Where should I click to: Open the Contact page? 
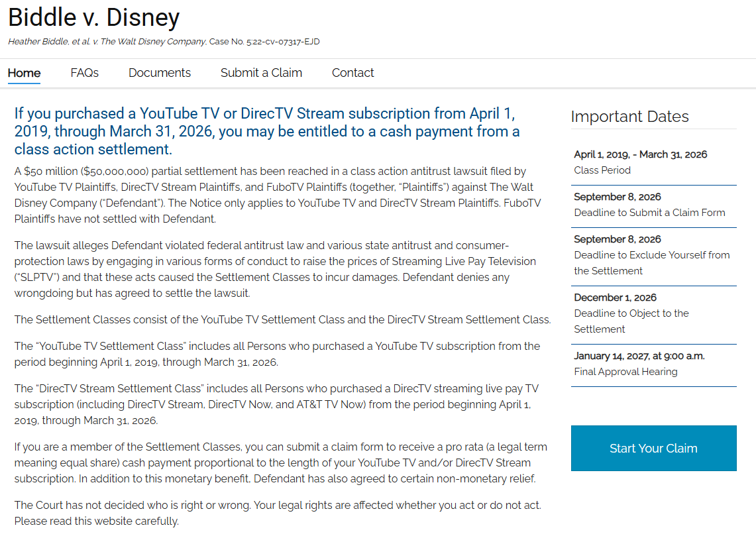pyautogui.click(x=353, y=73)
